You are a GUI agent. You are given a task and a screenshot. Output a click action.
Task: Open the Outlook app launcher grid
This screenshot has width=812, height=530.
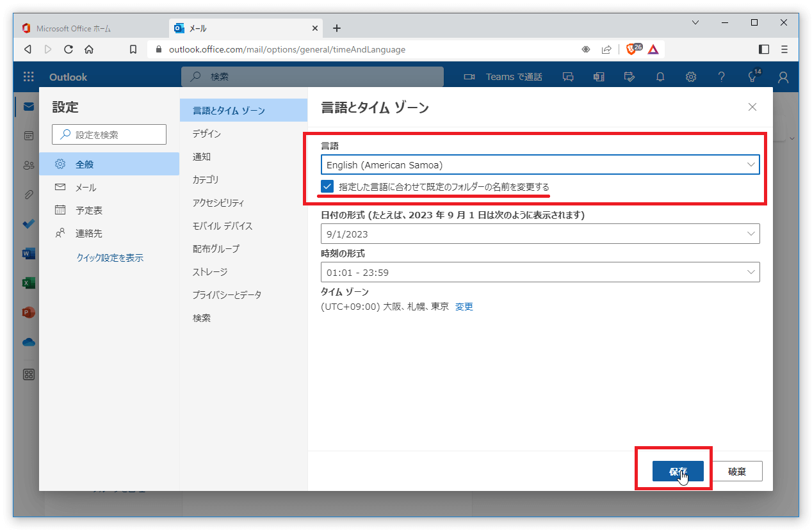point(29,77)
